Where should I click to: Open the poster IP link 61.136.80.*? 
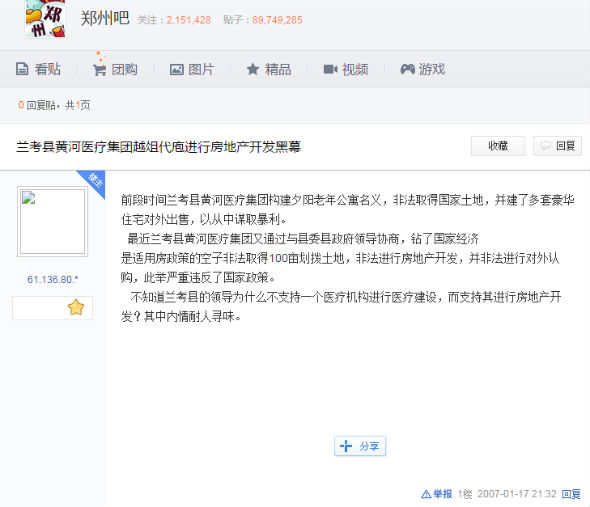(x=53, y=279)
